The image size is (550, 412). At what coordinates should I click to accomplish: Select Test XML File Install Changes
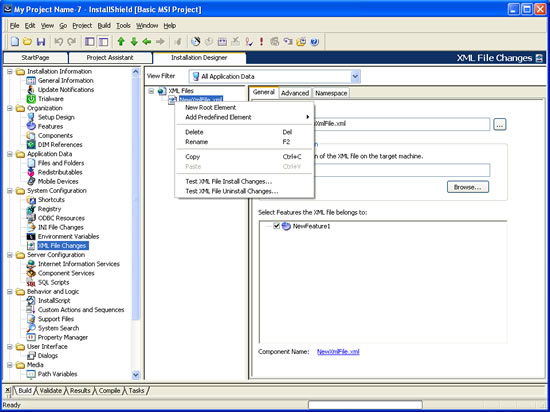pyautogui.click(x=244, y=181)
